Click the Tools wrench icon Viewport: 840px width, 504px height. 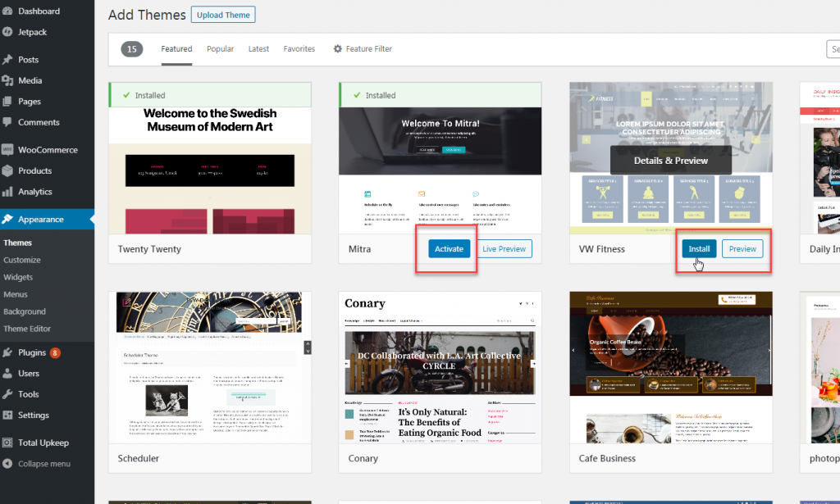7,394
